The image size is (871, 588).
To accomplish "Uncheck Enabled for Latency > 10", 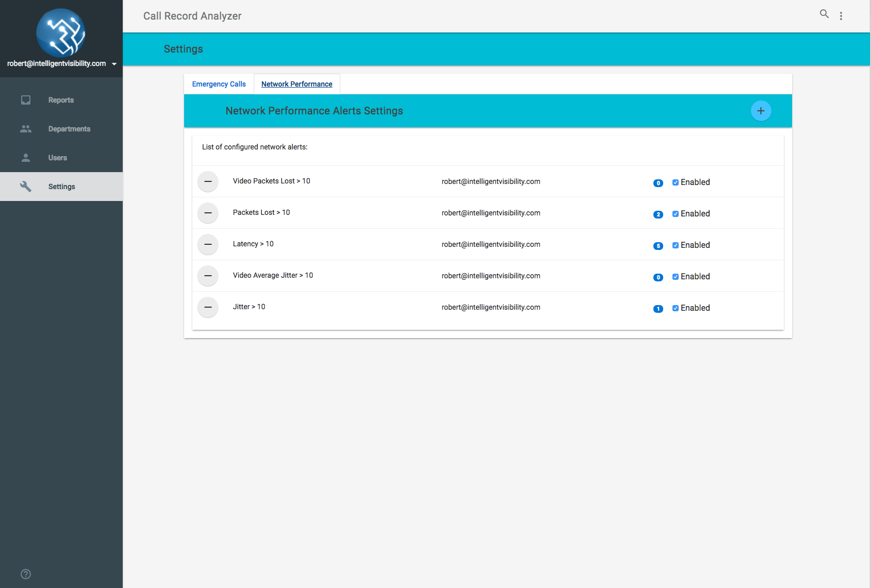I will [676, 245].
